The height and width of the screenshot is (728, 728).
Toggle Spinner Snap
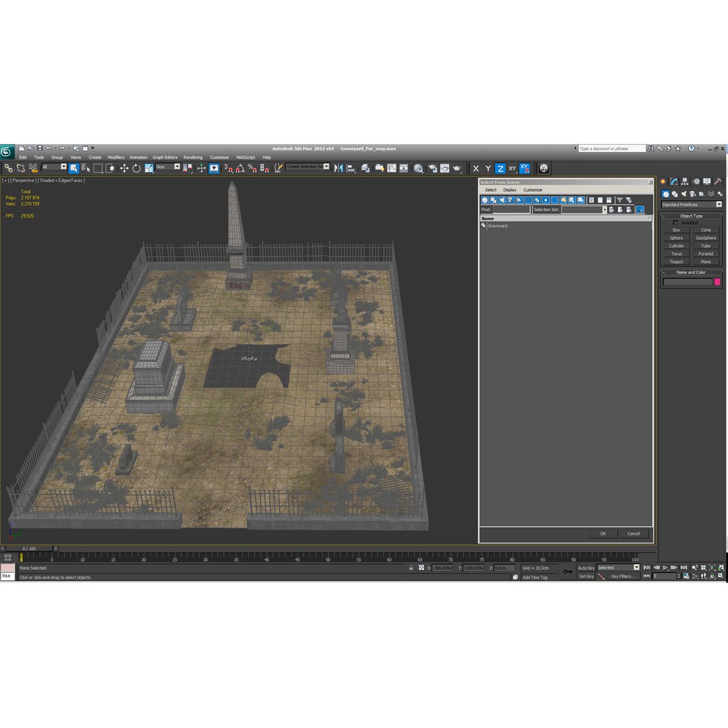tap(264, 168)
